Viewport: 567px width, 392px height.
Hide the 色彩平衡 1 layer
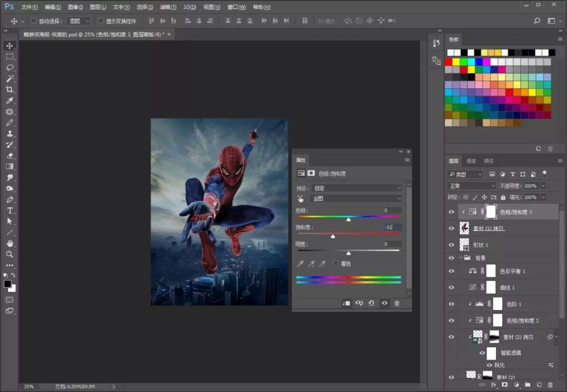point(451,271)
